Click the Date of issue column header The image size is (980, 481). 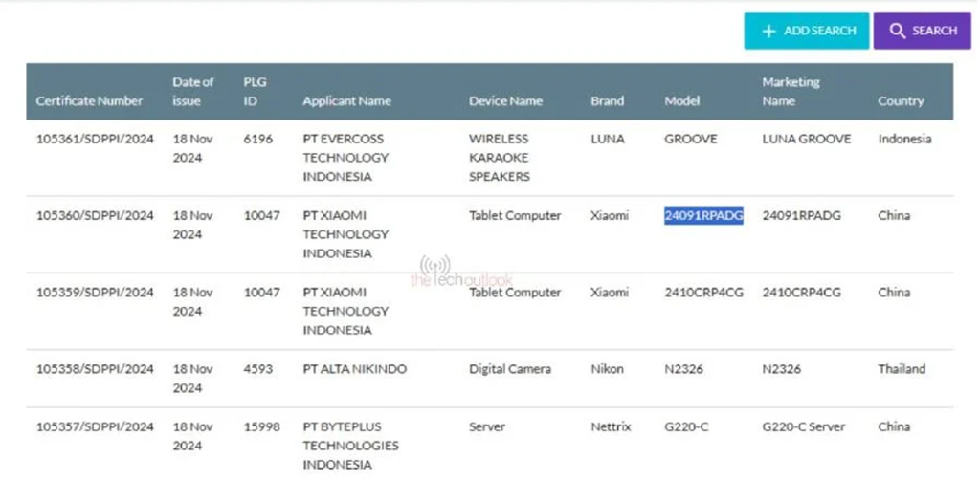click(x=193, y=91)
